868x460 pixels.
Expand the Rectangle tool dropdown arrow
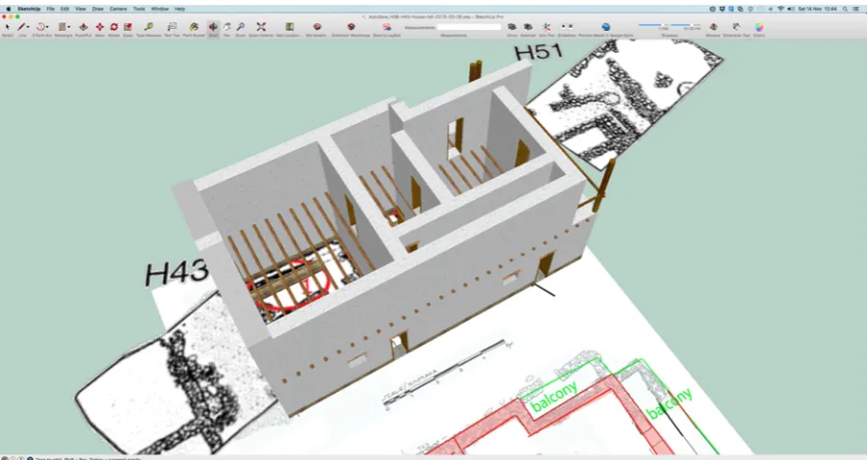click(68, 27)
